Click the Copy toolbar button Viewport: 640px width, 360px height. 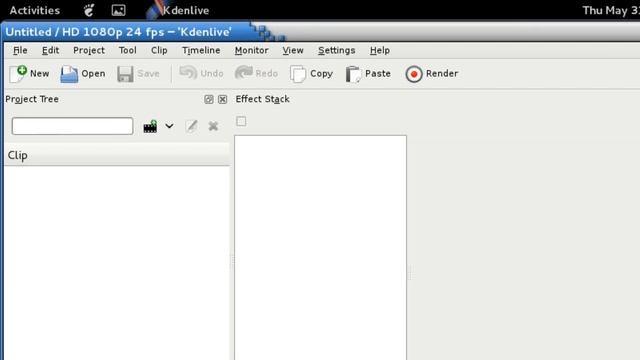coord(311,74)
